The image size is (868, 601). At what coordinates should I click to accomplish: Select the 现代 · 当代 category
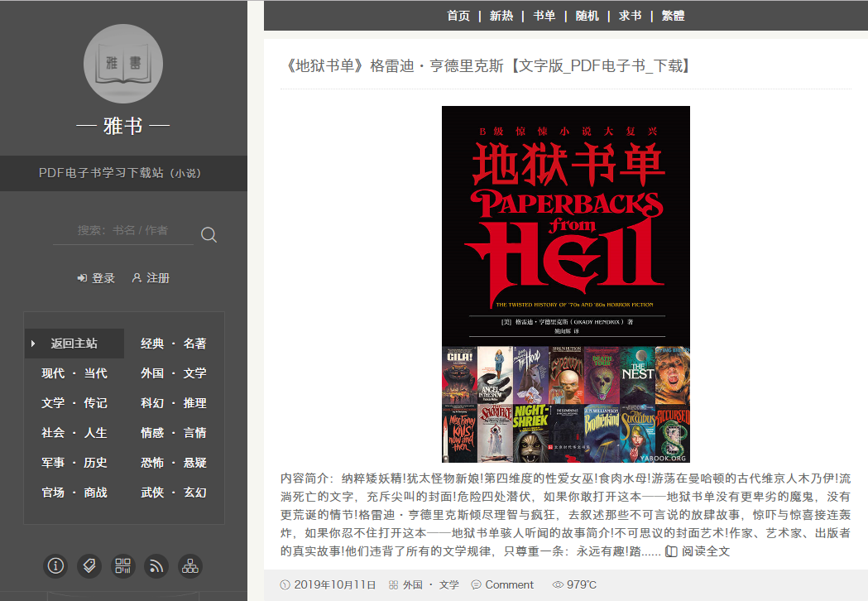pos(74,373)
